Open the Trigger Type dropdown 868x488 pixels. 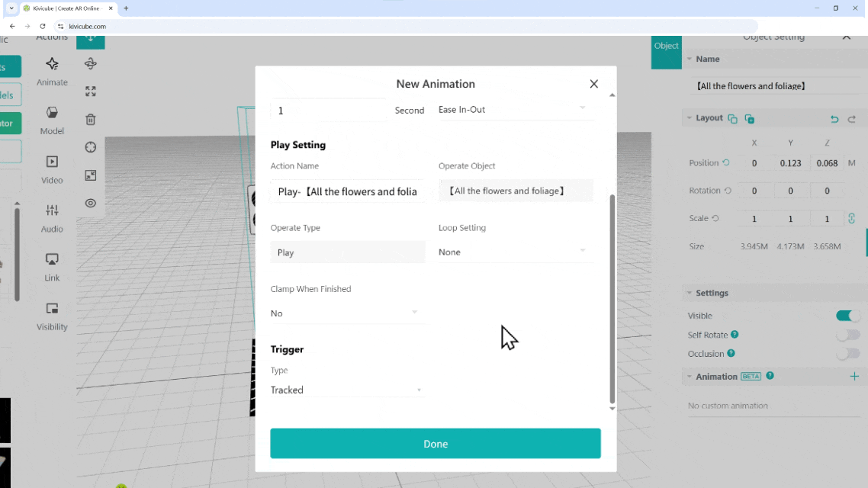point(346,390)
